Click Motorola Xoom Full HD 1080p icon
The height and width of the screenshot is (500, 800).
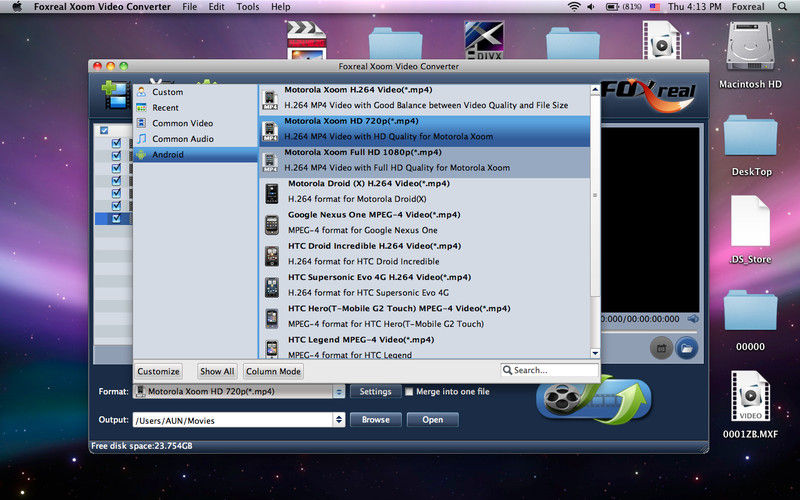coord(270,162)
